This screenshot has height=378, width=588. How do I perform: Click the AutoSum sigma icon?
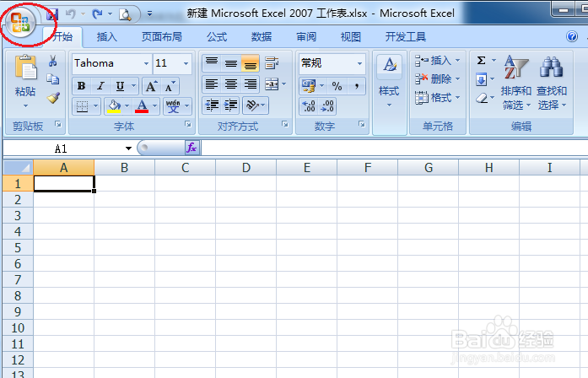coord(482,61)
